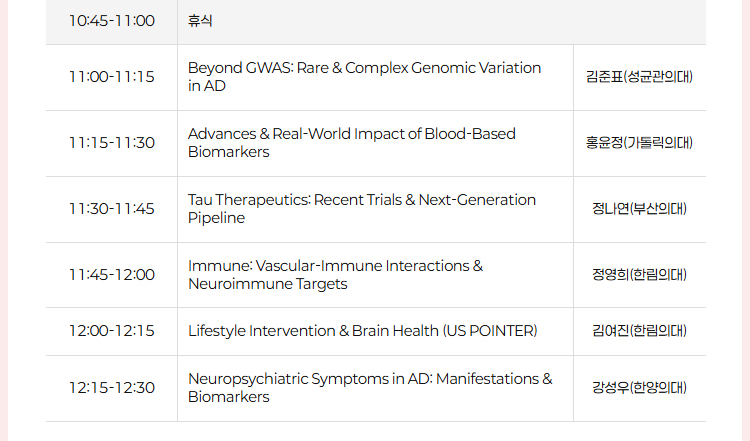
Task: Click the 12:00-12:15 time slot
Action: tap(112, 331)
